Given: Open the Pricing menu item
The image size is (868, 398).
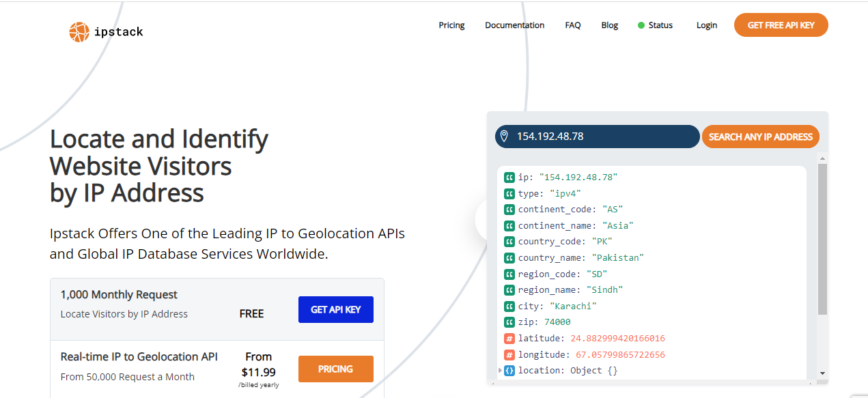Looking at the screenshot, I should click(x=451, y=25).
